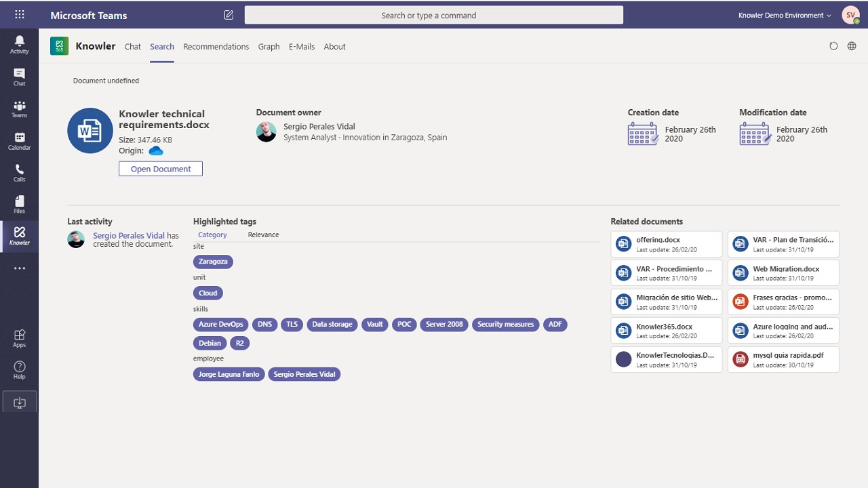Screen dimensions: 868x488
Task: Open the app launcher waffle icon
Action: click(19, 14)
